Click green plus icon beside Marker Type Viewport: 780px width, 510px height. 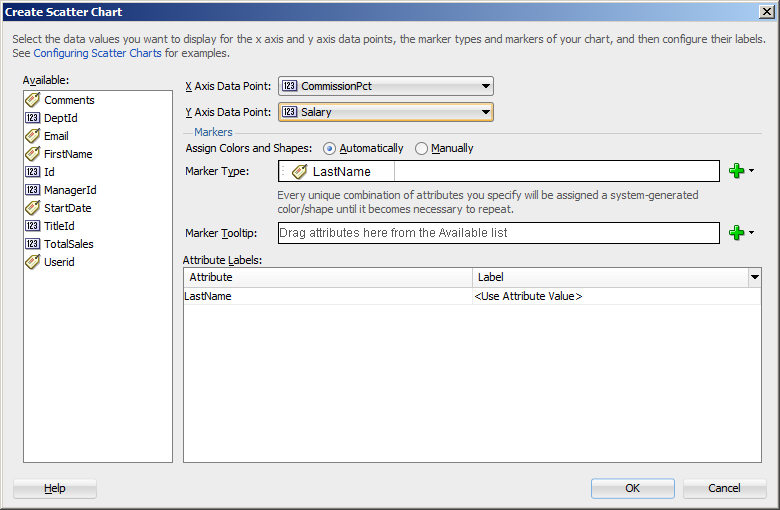tap(737, 171)
